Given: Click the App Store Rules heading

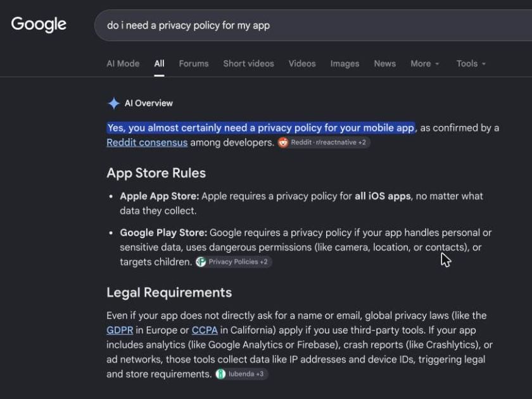Looking at the screenshot, I should [x=156, y=173].
